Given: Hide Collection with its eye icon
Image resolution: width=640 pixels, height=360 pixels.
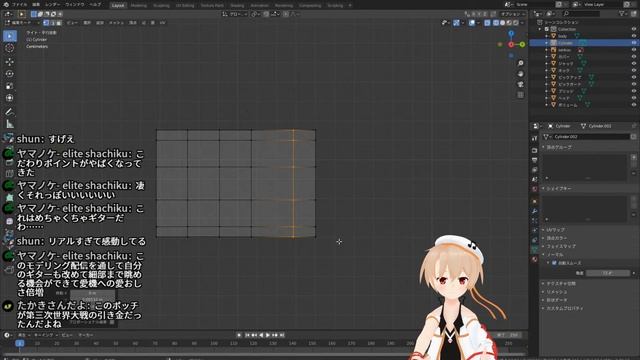Looking at the screenshot, I should pos(633,29).
